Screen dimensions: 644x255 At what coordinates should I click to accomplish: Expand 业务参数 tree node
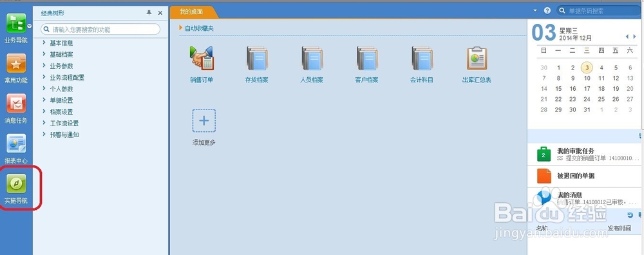tap(44, 66)
